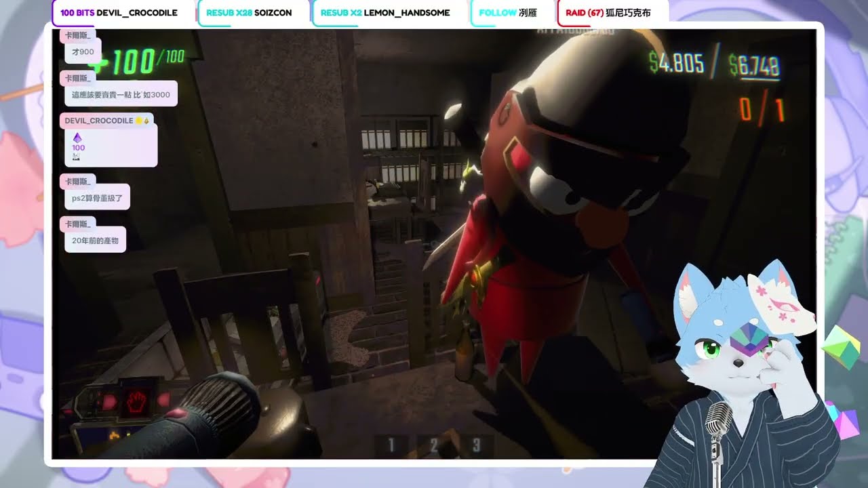This screenshot has width=868, height=488.
Task: Click the health value 100 in HUD
Action: point(134,62)
